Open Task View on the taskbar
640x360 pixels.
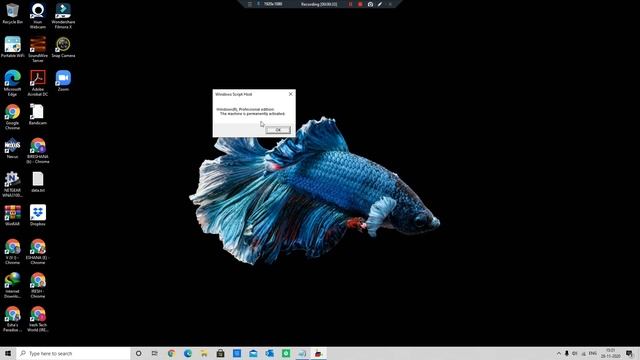coord(155,353)
